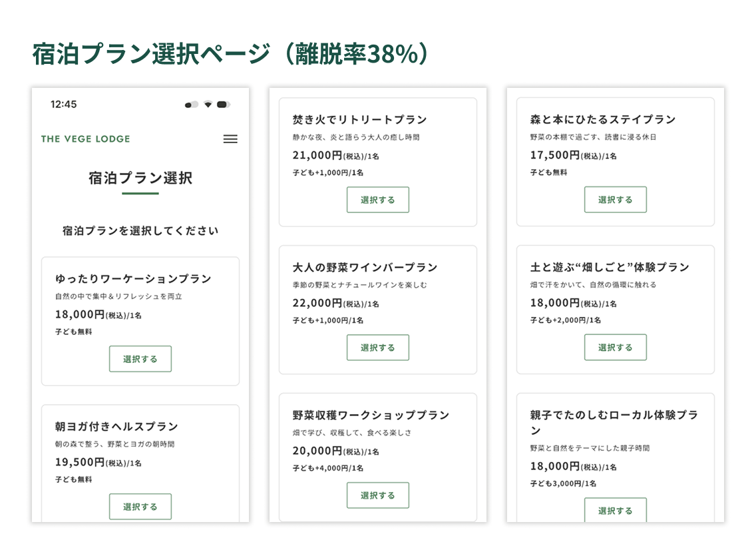Tap the battery status icon
The height and width of the screenshot is (554, 756).
(224, 105)
